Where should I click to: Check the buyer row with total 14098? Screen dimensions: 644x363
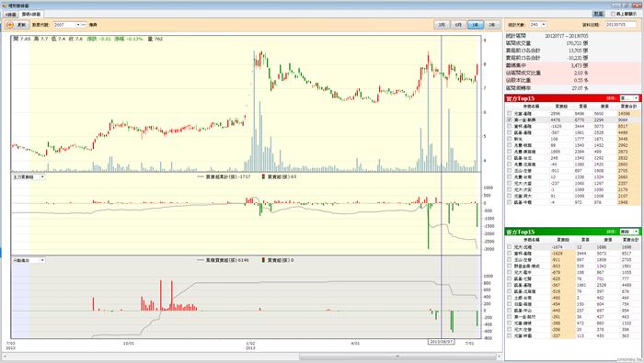510,113
